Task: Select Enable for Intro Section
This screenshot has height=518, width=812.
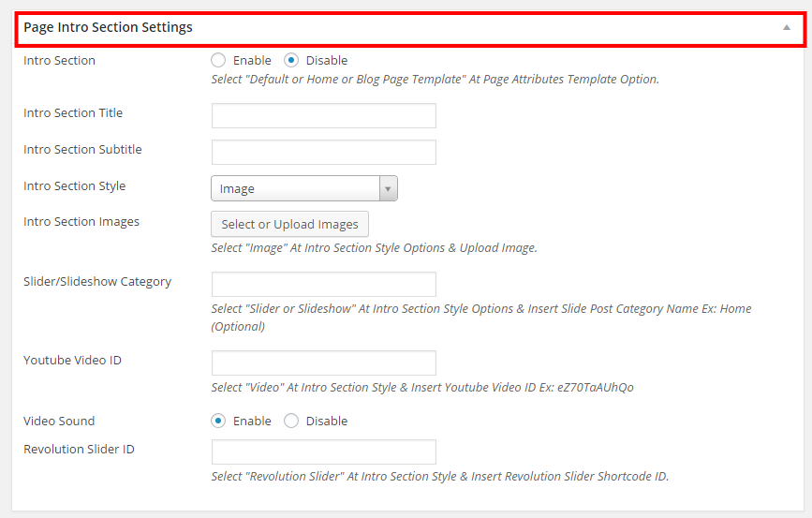Action: click(x=218, y=60)
